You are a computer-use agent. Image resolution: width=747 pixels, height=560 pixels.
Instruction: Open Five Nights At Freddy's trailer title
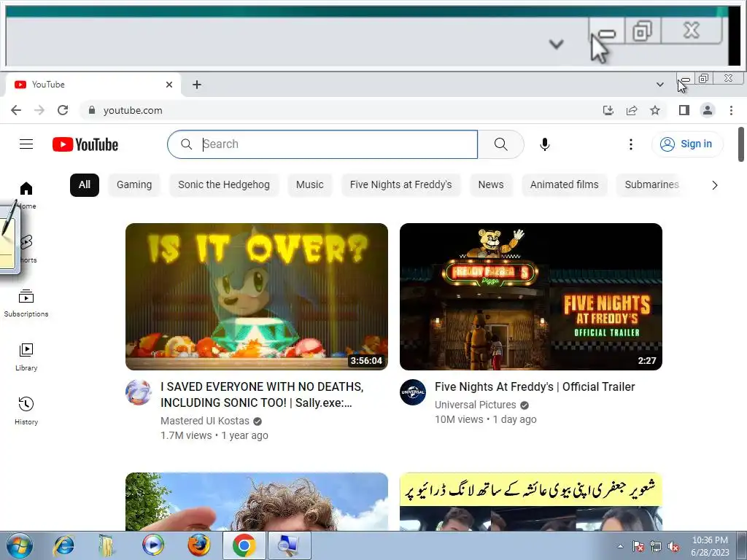pyautogui.click(x=535, y=386)
